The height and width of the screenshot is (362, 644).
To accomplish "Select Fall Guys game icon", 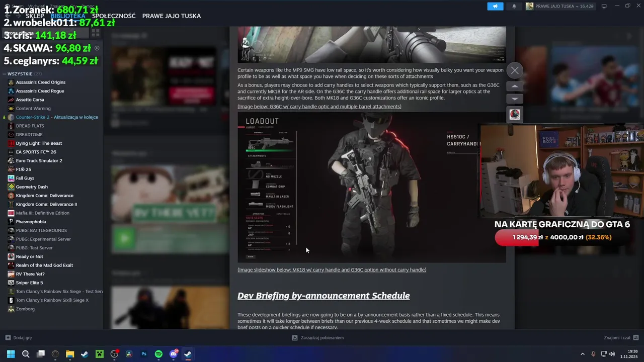I will click(x=11, y=178).
